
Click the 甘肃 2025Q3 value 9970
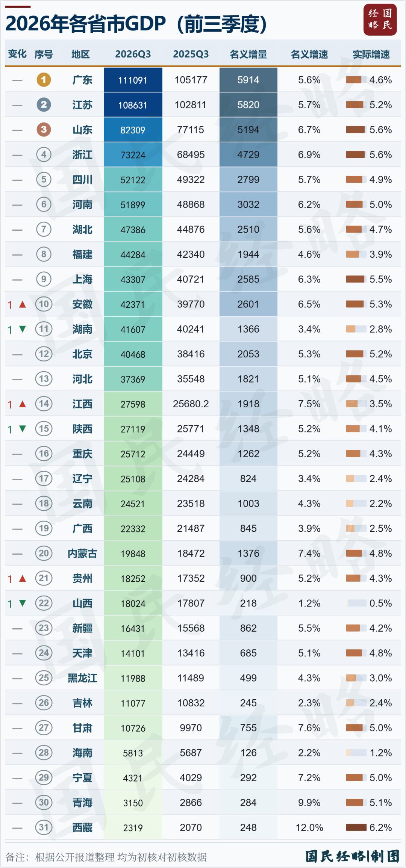pyautogui.click(x=191, y=728)
